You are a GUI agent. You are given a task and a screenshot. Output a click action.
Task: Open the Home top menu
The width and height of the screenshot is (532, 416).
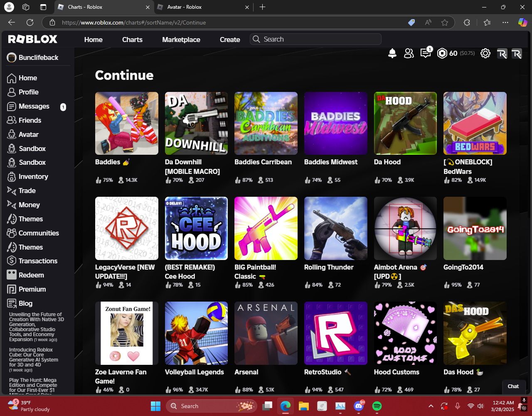pyautogui.click(x=93, y=40)
